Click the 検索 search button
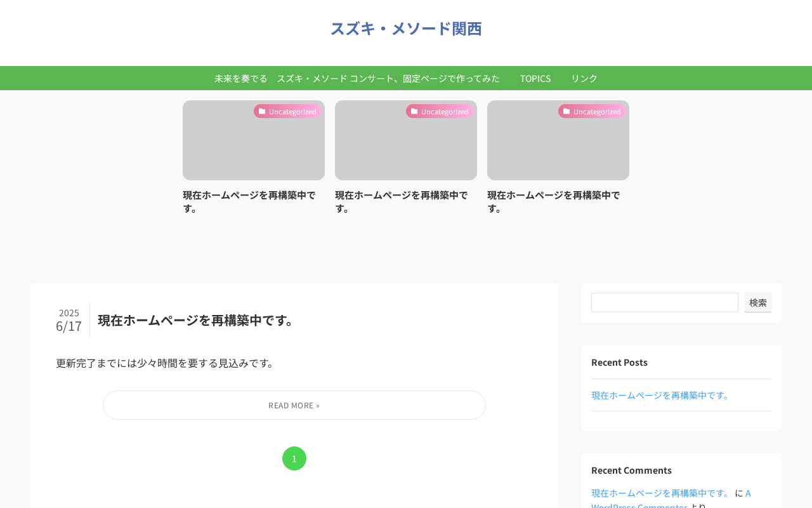812x508 pixels. pyautogui.click(x=758, y=302)
